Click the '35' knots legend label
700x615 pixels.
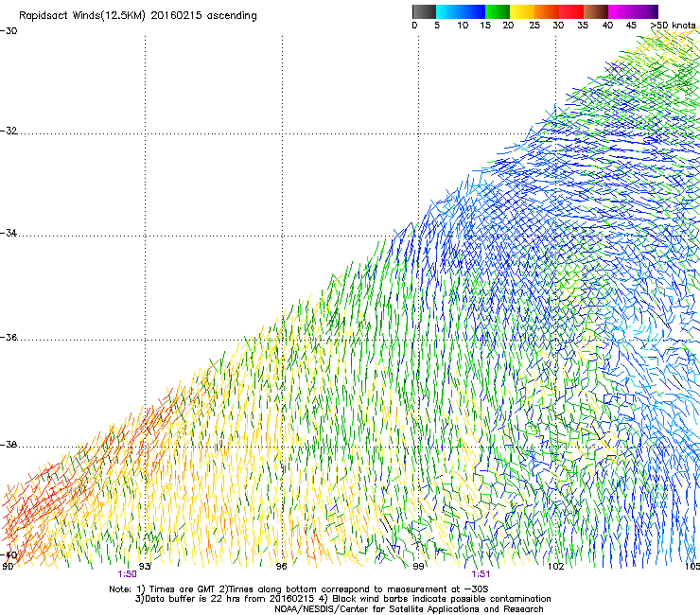coord(583,26)
